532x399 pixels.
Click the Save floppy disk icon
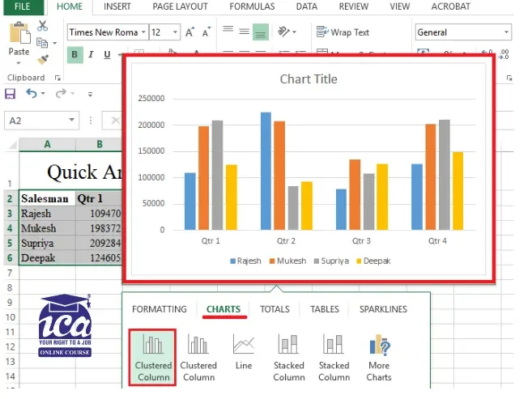11,93
